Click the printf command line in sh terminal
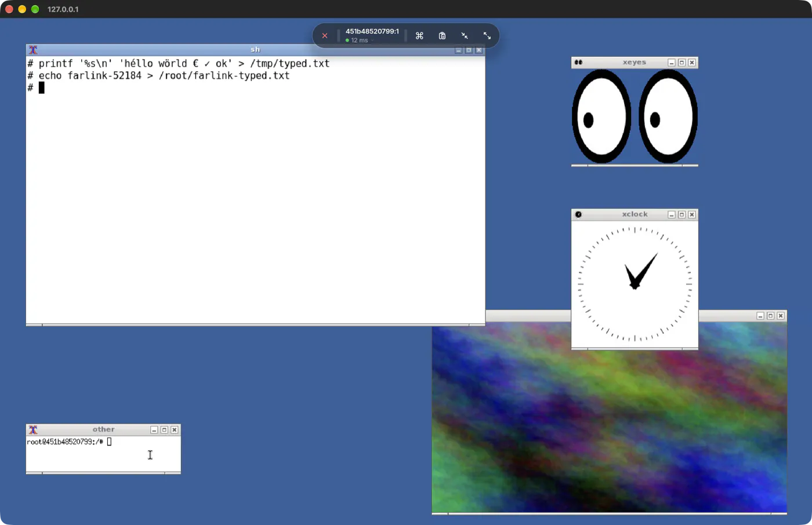Image resolution: width=812 pixels, height=525 pixels. click(179, 64)
